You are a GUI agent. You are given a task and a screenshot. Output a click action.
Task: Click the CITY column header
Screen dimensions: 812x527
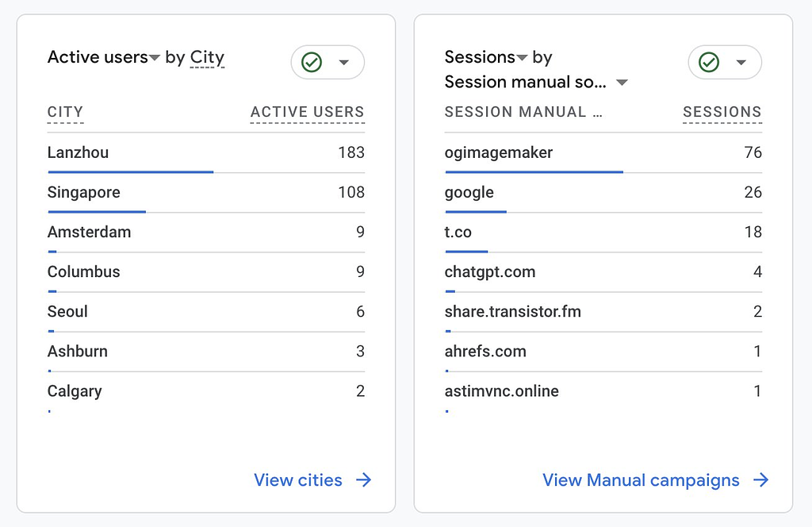click(x=65, y=112)
